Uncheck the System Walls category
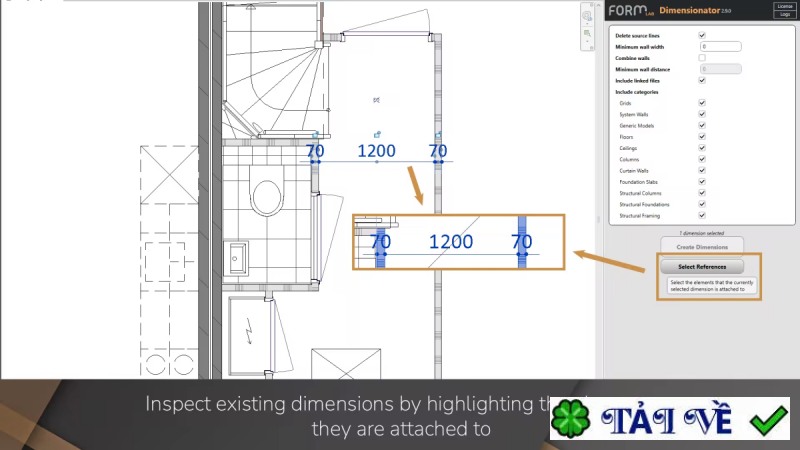The image size is (800, 450). 702,114
